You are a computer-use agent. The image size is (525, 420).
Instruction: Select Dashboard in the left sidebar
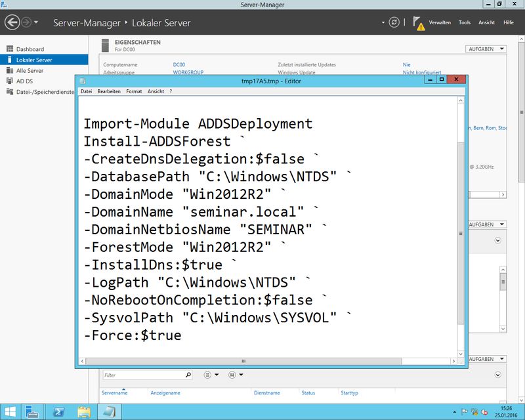(30, 49)
